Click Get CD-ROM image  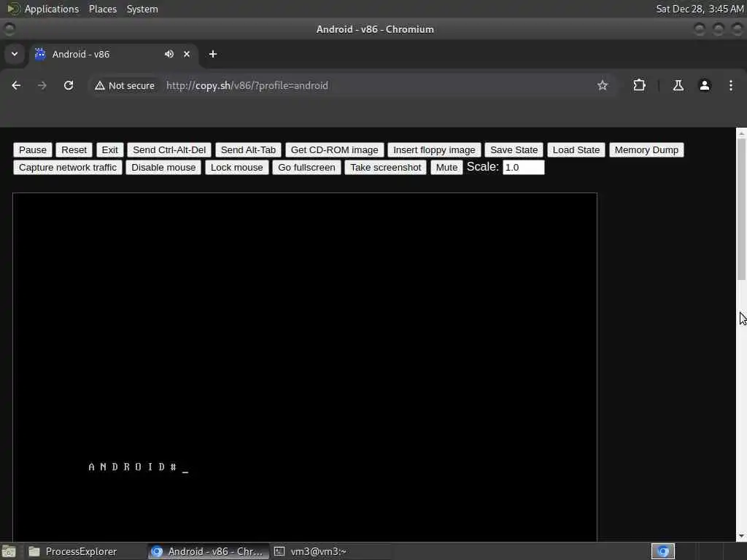[334, 150]
